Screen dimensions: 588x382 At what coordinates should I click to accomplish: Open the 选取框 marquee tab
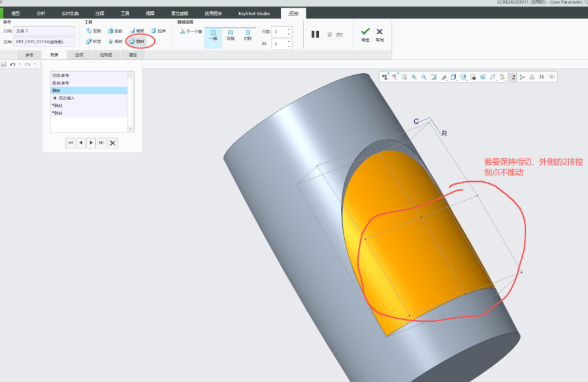[x=106, y=55]
